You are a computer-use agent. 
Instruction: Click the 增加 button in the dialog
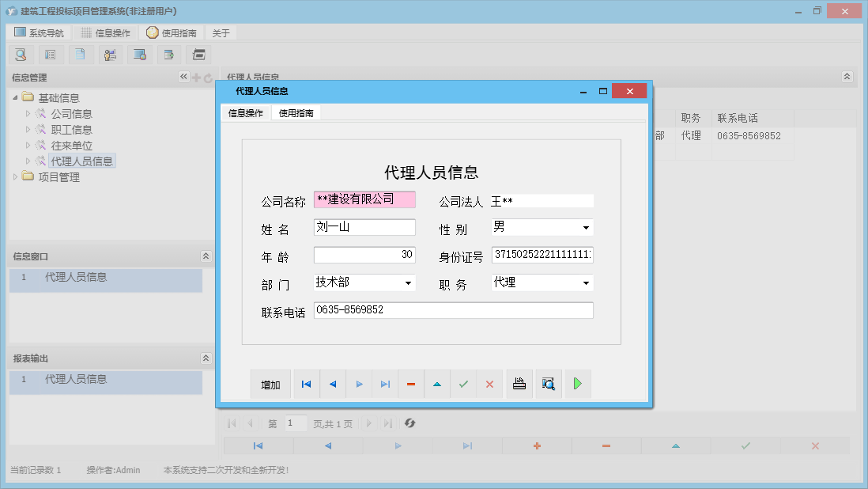pos(271,384)
